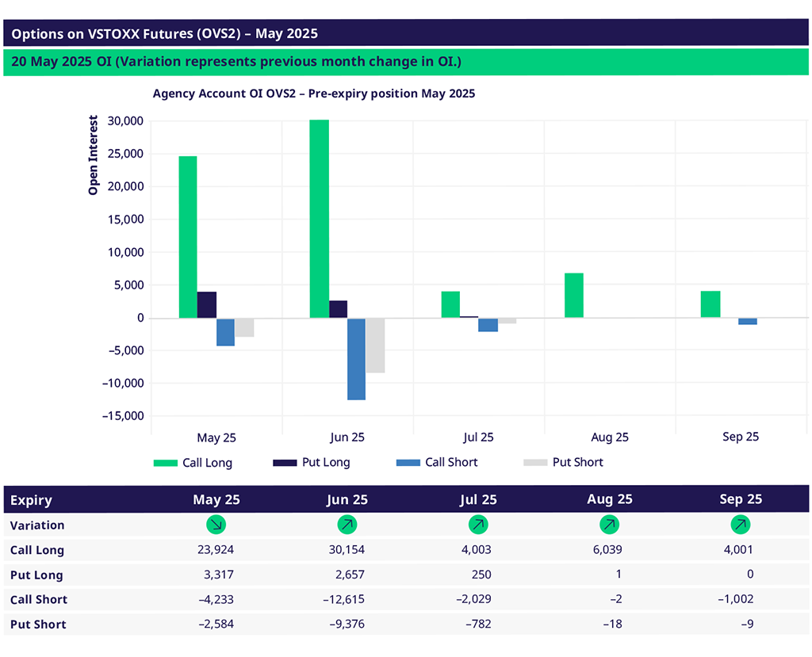This screenshot has width=812, height=657.
Task: Click the Call Short row label in table
Action: (39, 600)
